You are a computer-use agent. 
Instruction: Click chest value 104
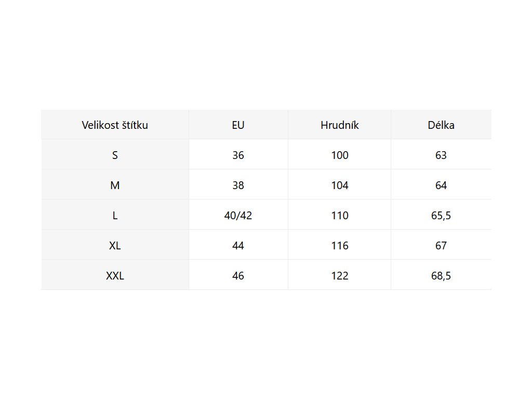340,185
